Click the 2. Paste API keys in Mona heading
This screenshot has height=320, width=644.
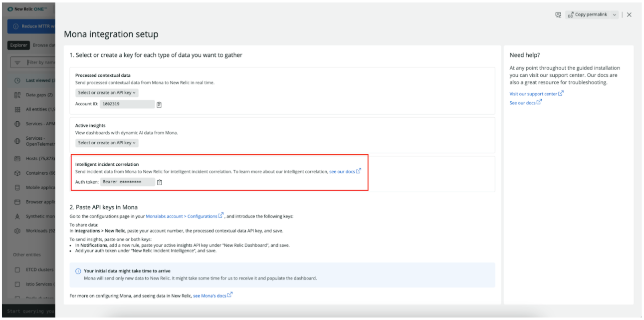[x=103, y=207]
